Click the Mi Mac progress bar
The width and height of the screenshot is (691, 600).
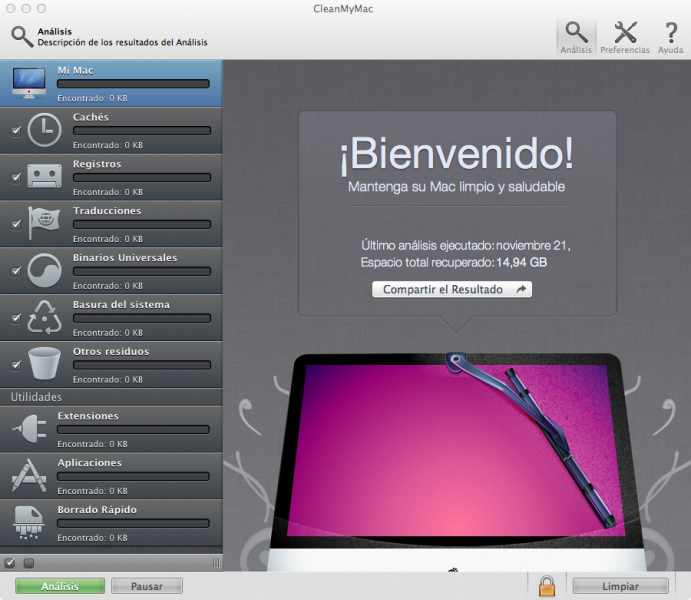[133, 84]
